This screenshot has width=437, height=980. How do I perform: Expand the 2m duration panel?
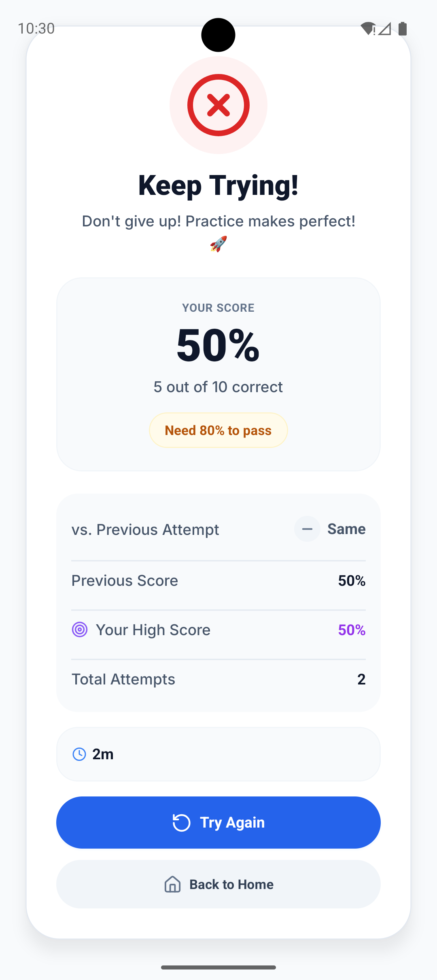coord(218,754)
